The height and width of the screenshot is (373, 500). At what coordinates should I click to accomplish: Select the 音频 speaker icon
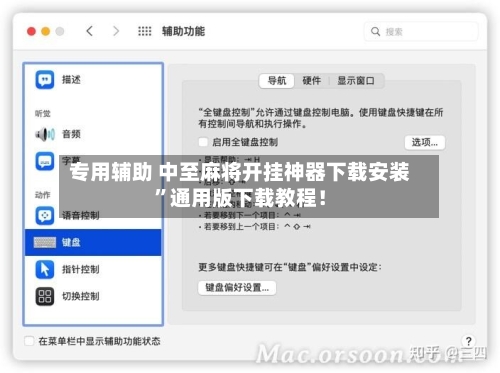coord(45,134)
